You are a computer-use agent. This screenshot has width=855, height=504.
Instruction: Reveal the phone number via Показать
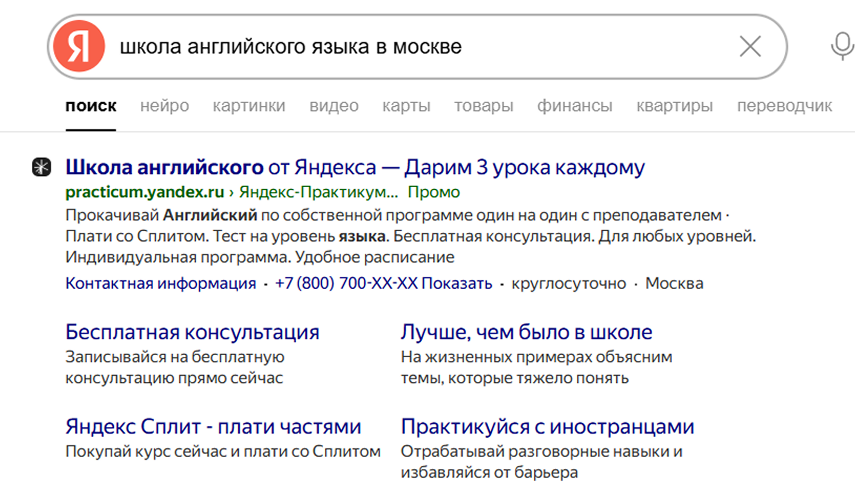[457, 283]
